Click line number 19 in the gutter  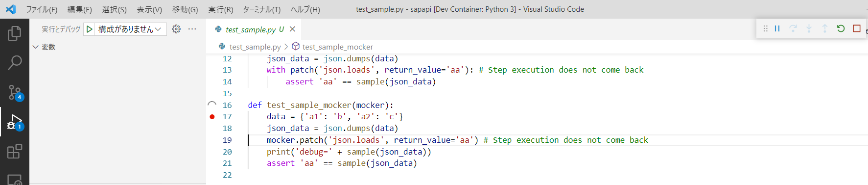click(x=227, y=140)
